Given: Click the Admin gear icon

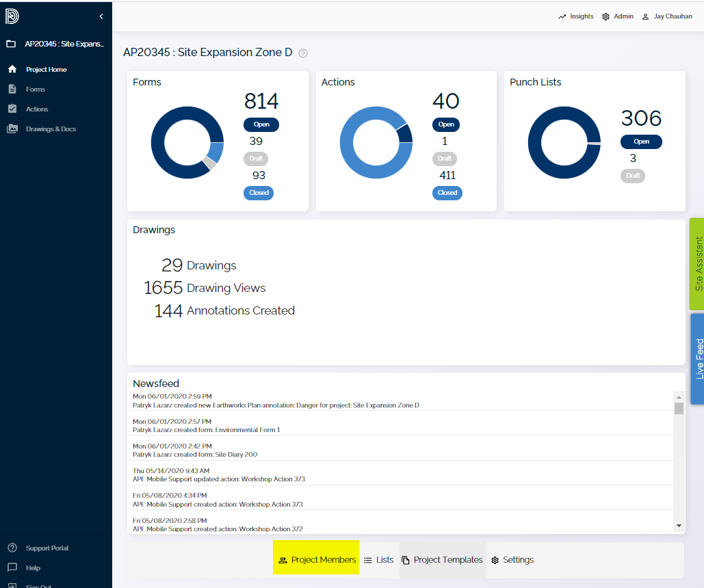Looking at the screenshot, I should tap(605, 16).
